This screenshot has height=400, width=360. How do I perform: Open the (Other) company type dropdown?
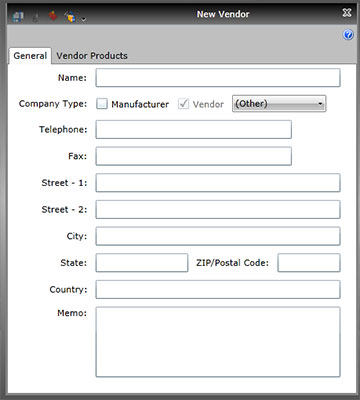click(x=279, y=104)
